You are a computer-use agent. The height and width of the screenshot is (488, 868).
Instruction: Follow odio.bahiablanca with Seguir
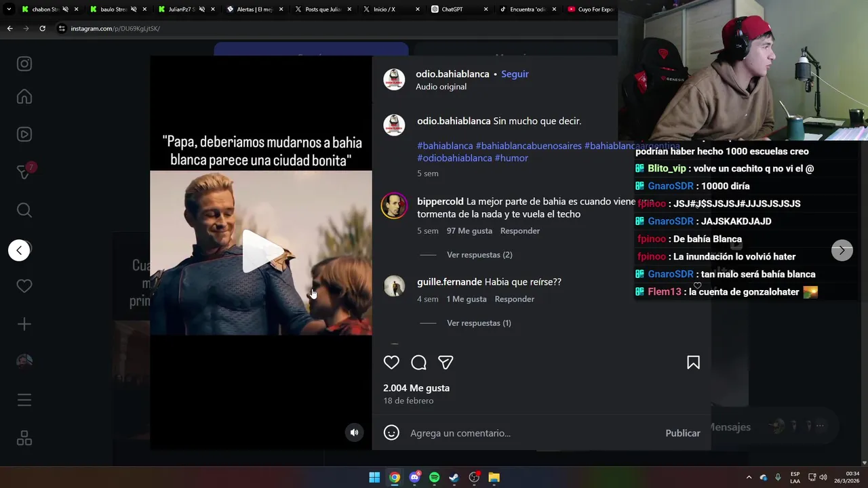pos(515,74)
